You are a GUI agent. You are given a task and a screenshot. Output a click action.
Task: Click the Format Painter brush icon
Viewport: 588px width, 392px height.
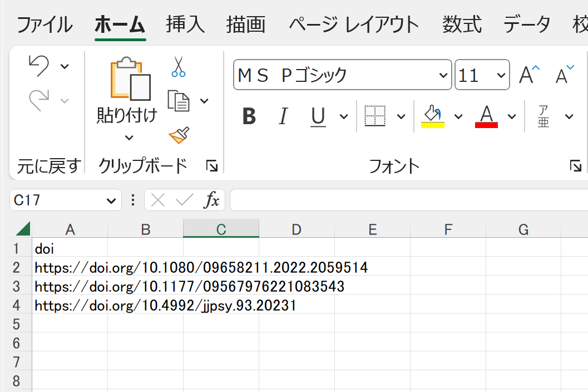(179, 135)
